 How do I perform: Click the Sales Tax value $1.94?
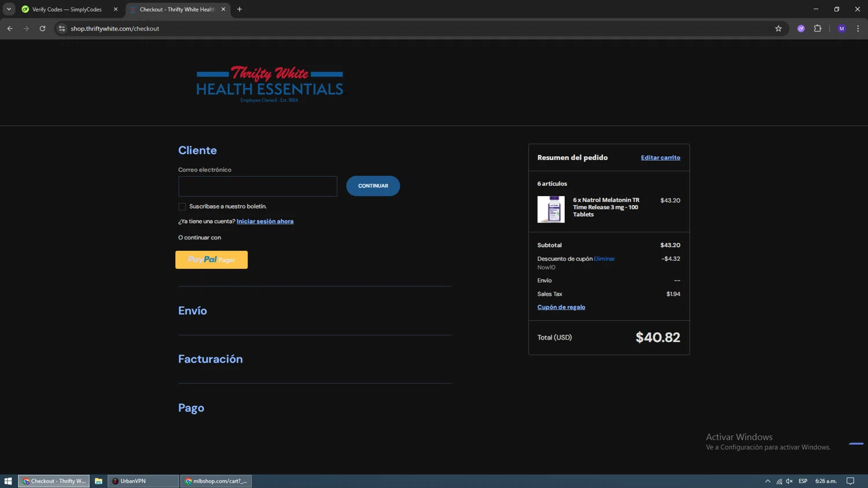click(673, 294)
